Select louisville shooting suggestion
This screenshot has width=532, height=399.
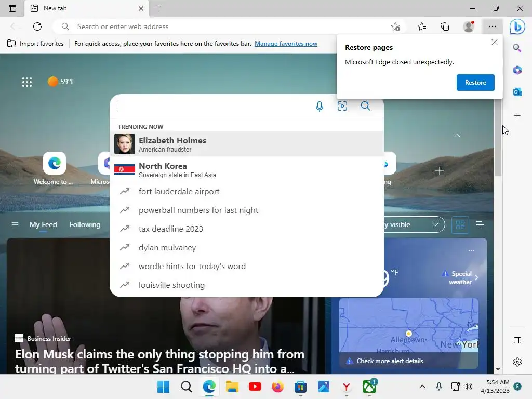(x=247, y=285)
